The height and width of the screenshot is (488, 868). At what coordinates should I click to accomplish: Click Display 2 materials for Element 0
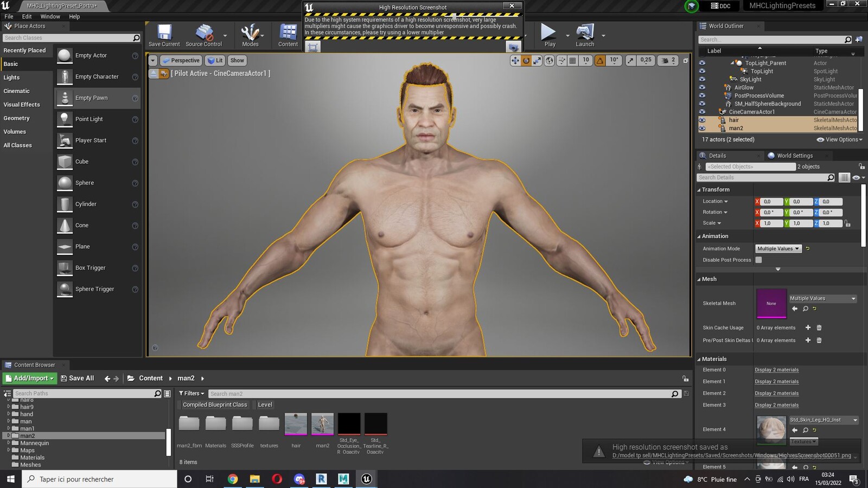(776, 370)
